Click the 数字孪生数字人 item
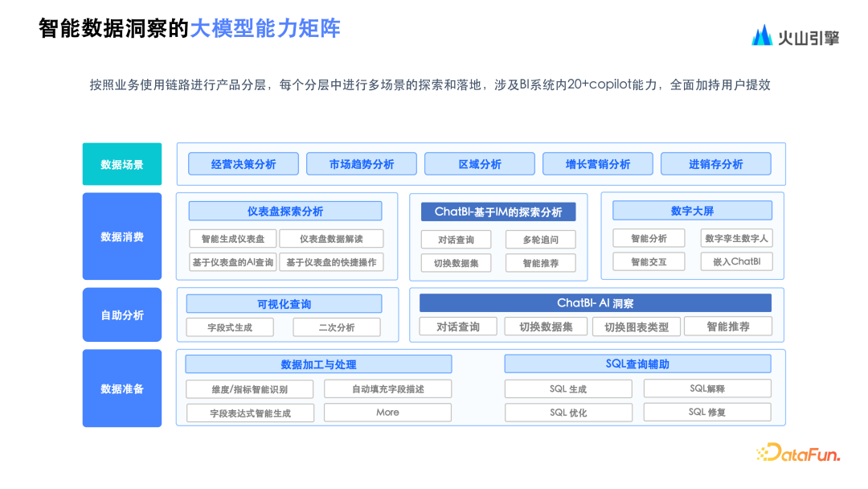868x489 pixels. point(736,238)
